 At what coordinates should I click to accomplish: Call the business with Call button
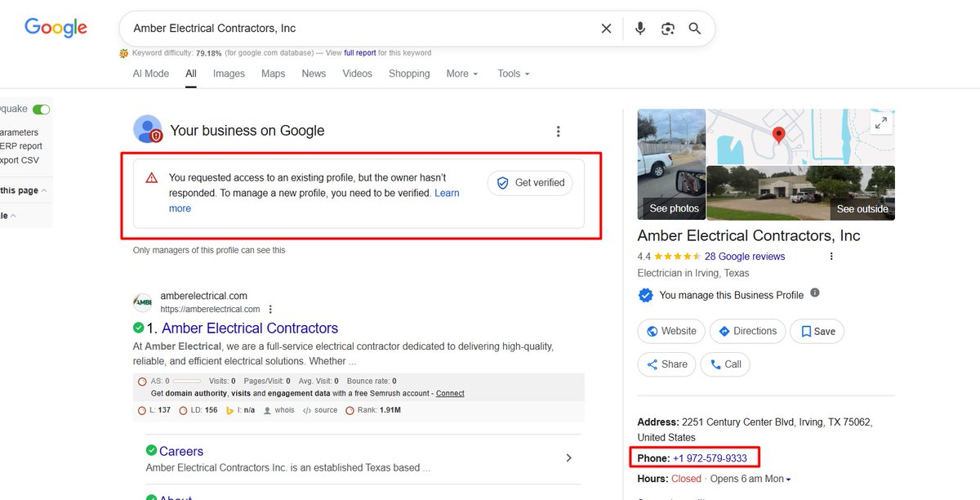point(726,364)
